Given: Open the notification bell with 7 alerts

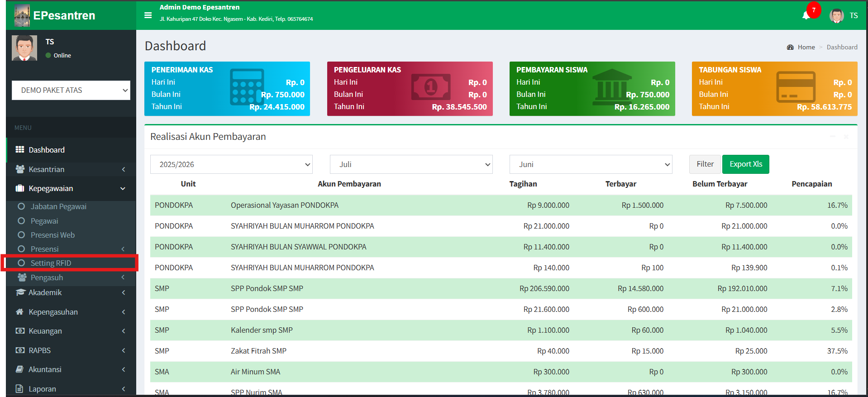Looking at the screenshot, I should (x=806, y=16).
